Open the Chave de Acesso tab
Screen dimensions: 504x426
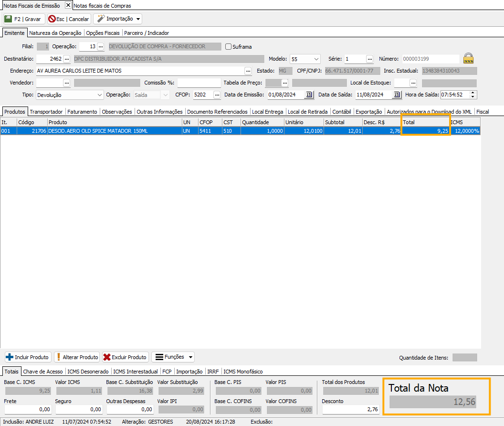tap(43, 371)
